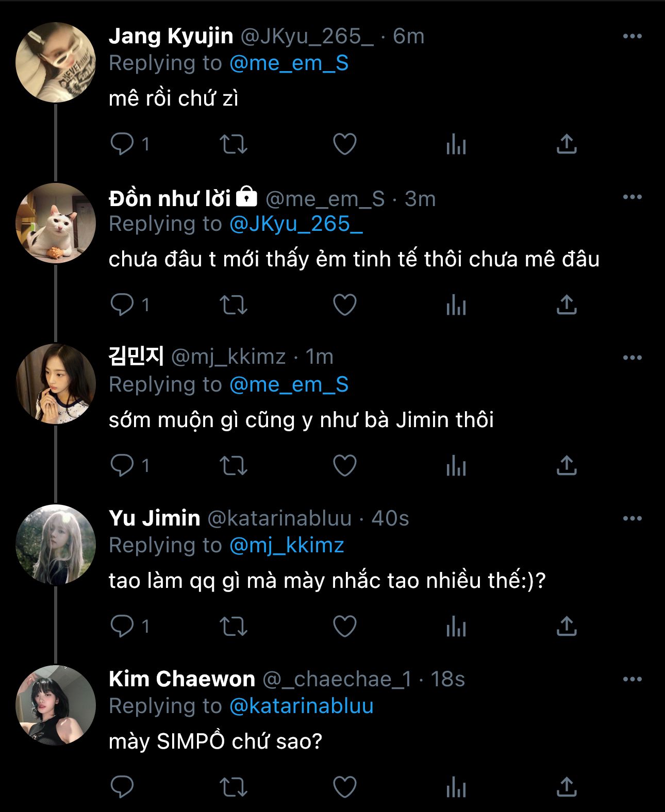Open Kim Chaewon's profile picture
The image size is (665, 812).
(x=56, y=705)
